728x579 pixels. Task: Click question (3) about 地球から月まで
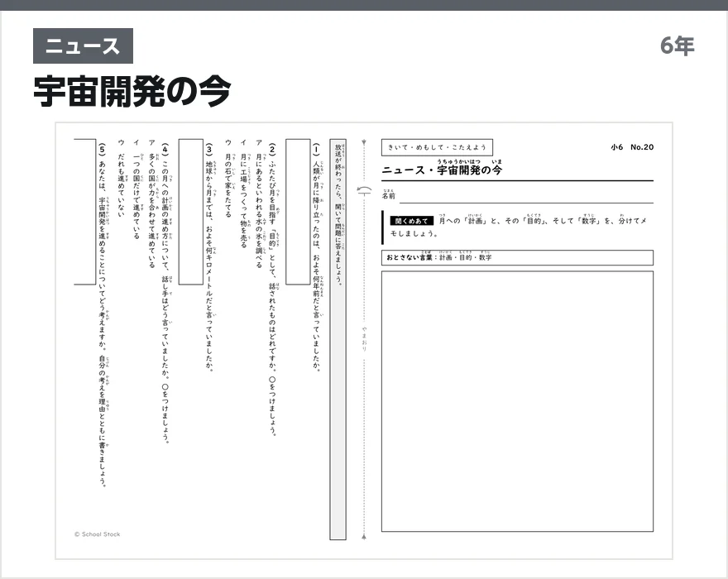coord(209,258)
